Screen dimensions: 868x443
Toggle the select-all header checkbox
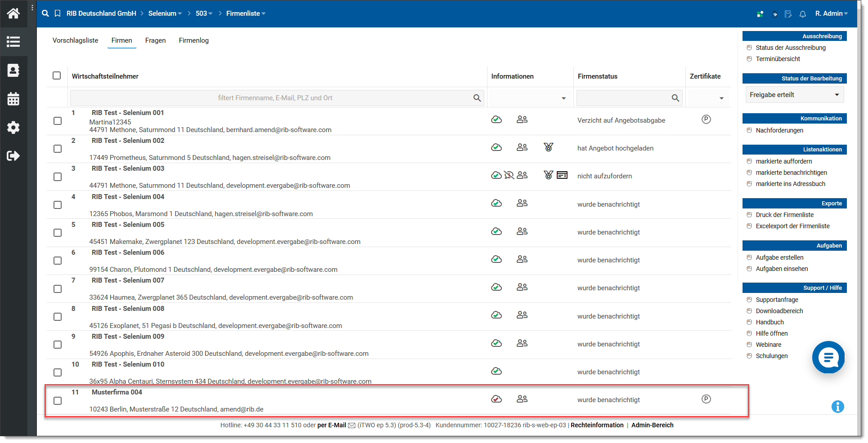(x=57, y=75)
